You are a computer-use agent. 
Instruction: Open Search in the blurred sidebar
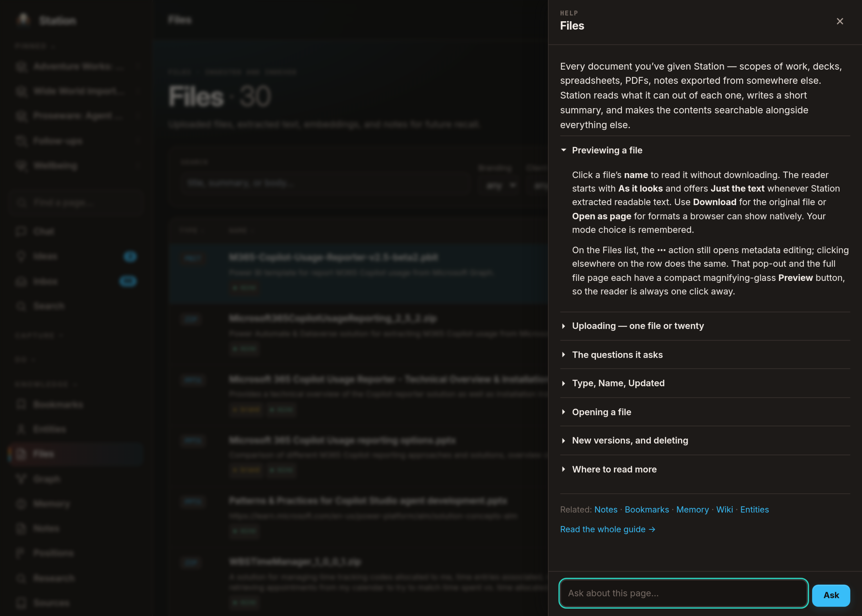[76, 306]
